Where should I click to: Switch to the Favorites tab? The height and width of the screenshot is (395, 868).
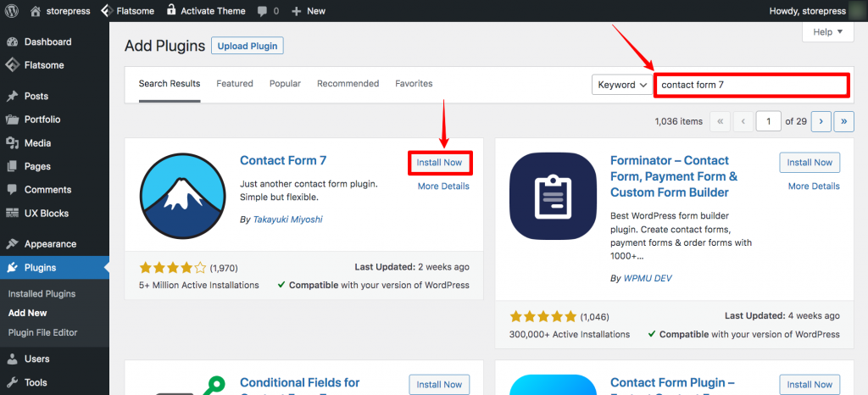[x=414, y=84]
